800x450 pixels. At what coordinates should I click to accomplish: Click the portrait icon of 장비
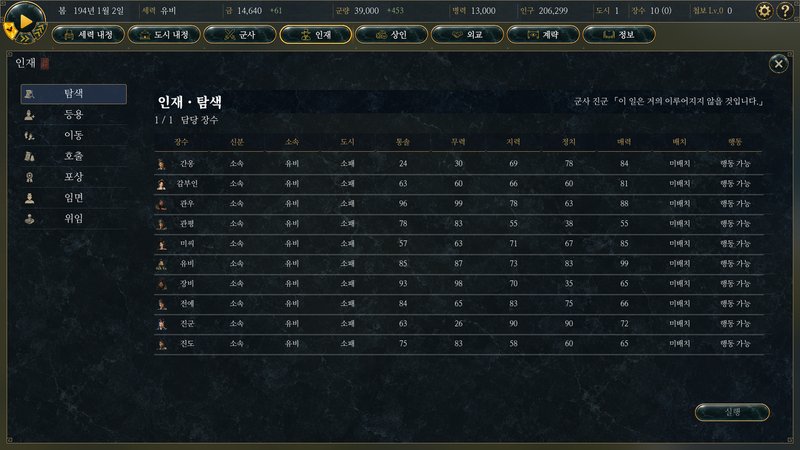pyautogui.click(x=161, y=284)
